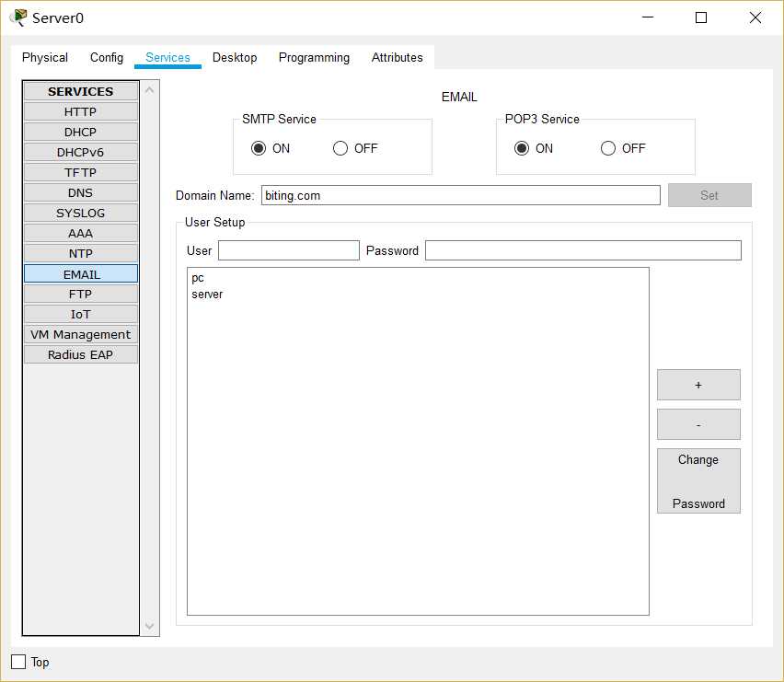Image resolution: width=784 pixels, height=682 pixels.
Task: Click the Set domain name button
Action: click(x=709, y=195)
